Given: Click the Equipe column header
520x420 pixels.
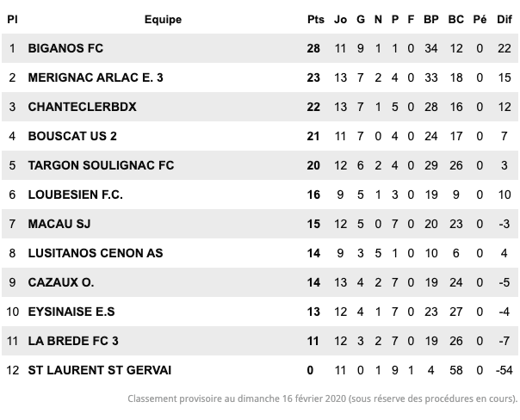Looking at the screenshot, I should point(164,20).
